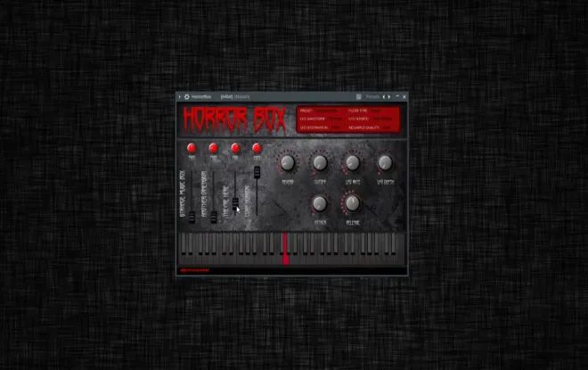Viewport: 588px width, 370px height.
Task: Open the Presets menu in title bar
Action: [372, 97]
